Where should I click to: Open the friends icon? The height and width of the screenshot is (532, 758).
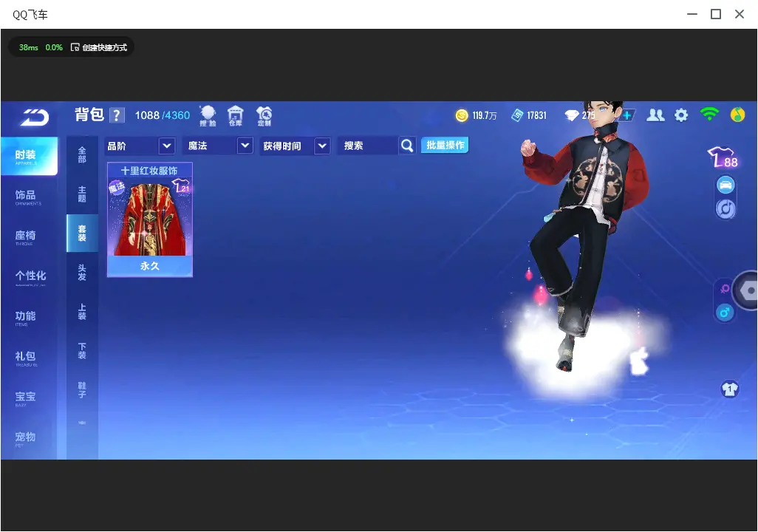click(x=655, y=115)
